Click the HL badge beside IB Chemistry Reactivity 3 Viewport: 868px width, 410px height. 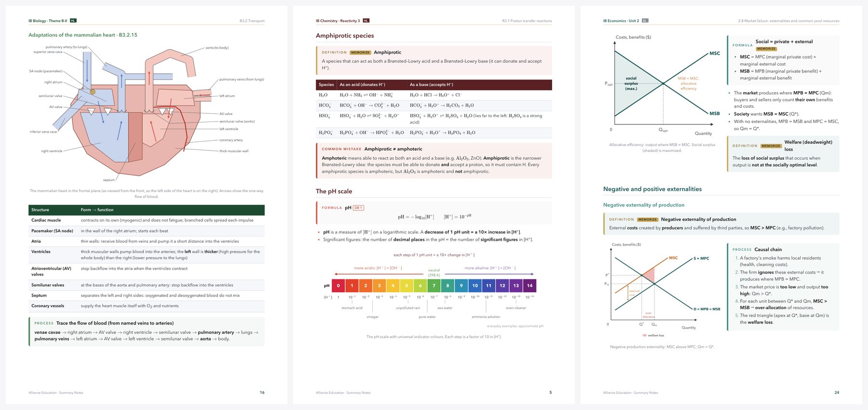coord(366,21)
